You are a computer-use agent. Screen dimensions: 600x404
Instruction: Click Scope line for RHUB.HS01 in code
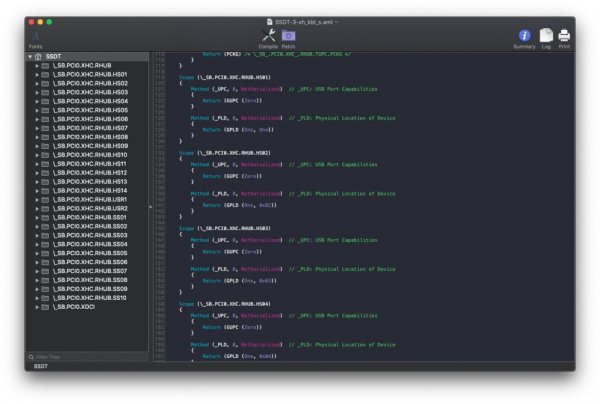click(225, 77)
